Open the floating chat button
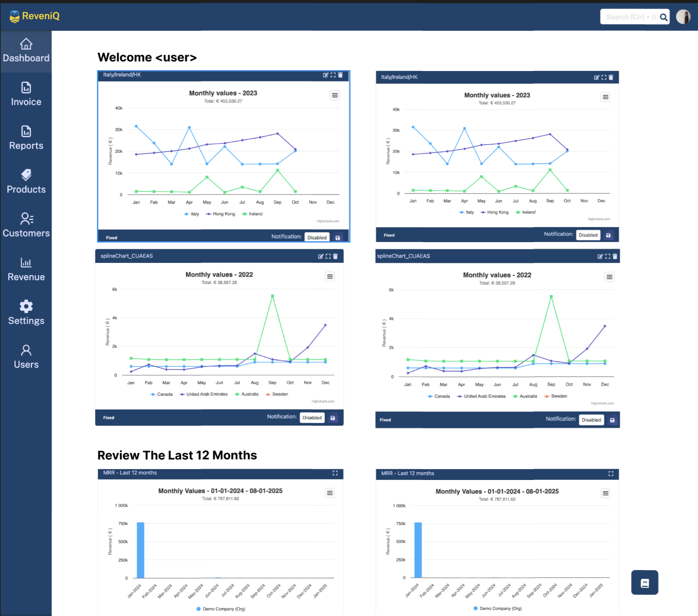Screen dimensions: 698x616 click(645, 583)
